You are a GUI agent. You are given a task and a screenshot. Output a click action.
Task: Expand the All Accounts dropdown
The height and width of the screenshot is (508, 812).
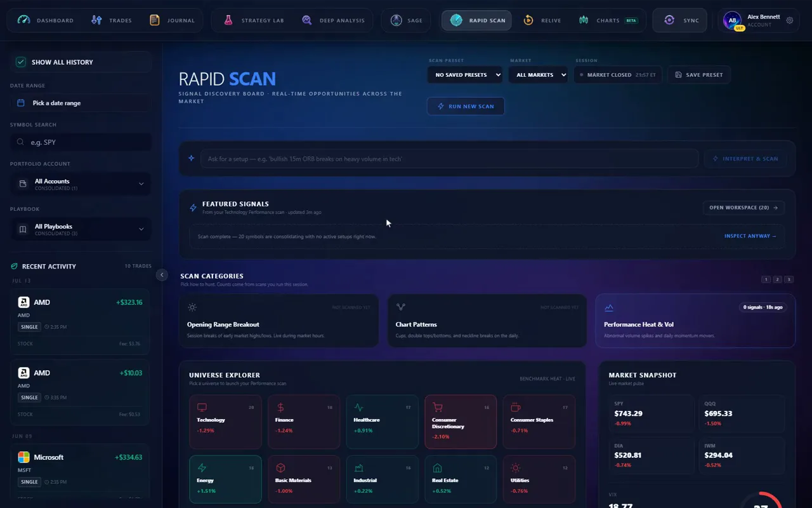click(81, 184)
